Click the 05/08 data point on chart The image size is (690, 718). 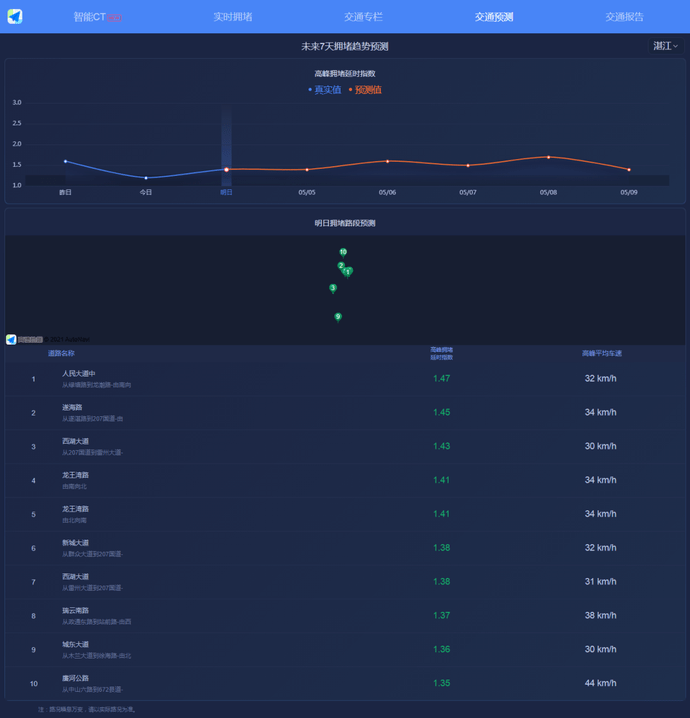pos(548,157)
